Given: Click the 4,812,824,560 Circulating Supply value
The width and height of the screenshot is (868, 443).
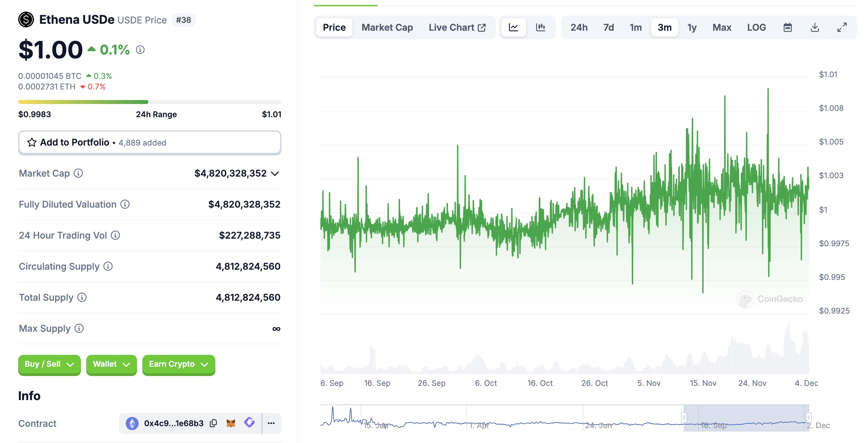Looking at the screenshot, I should tap(248, 266).
